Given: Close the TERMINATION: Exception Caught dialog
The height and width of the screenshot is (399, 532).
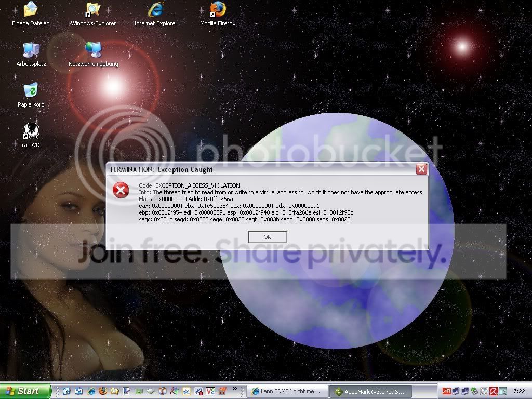Looking at the screenshot, I should [421, 169].
